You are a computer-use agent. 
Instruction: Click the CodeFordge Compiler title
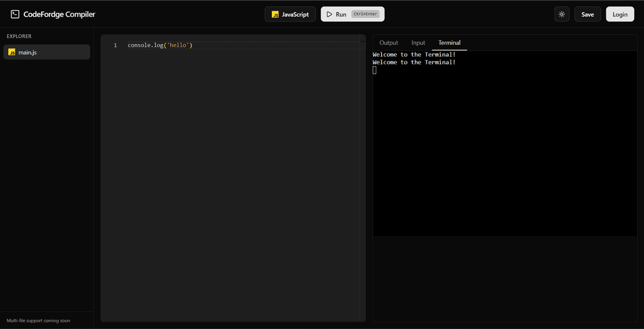click(x=59, y=14)
